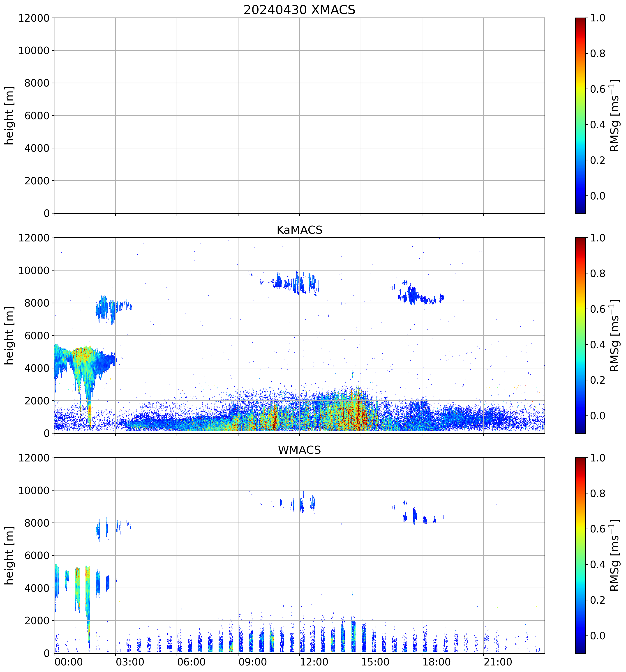
Task: Click the 00:00 x-axis tick label
Action: [69, 662]
